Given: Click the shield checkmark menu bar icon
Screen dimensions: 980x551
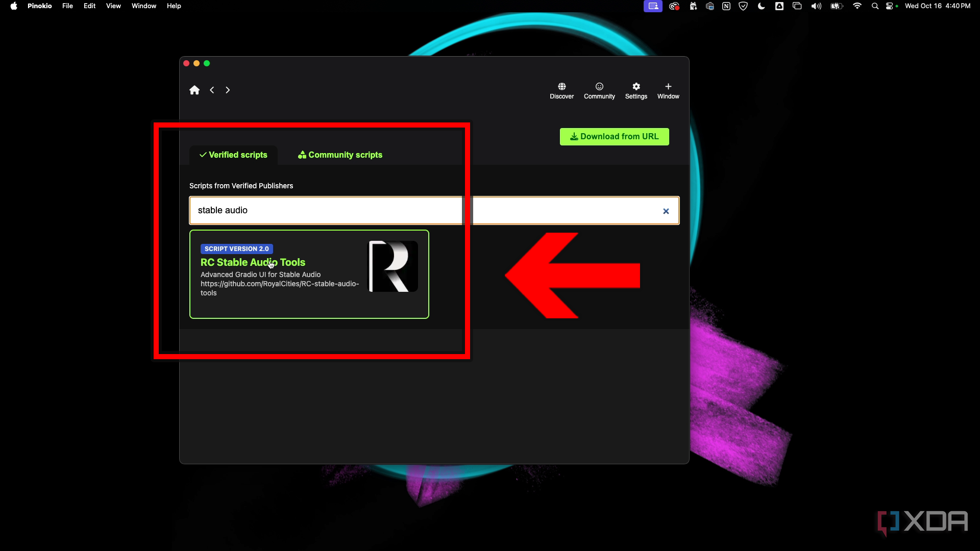Looking at the screenshot, I should coord(743,6).
